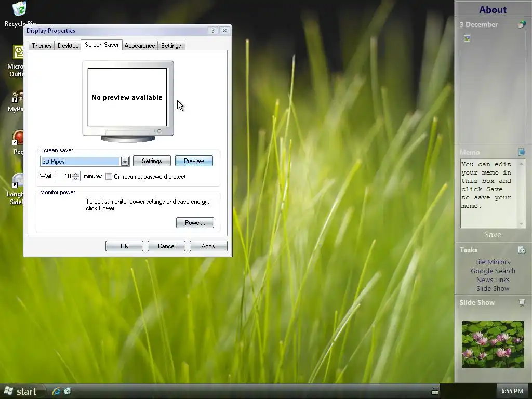Select the Screen Saver tab
Screen dimensions: 532x399
click(101, 45)
